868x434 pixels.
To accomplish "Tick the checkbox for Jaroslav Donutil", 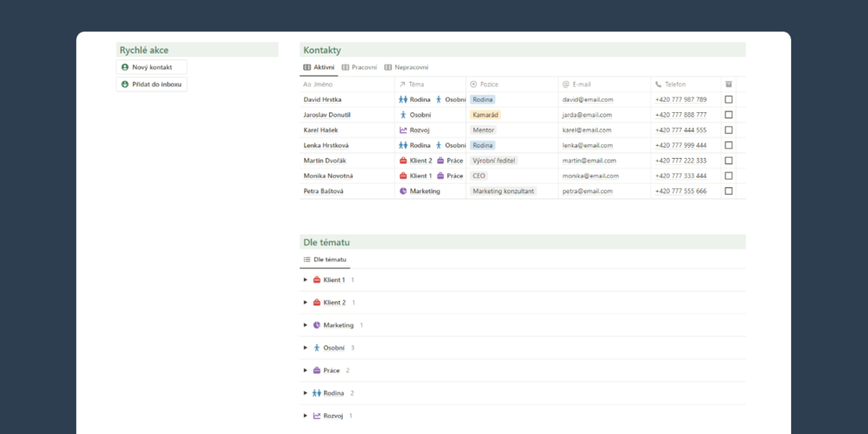I will click(728, 115).
